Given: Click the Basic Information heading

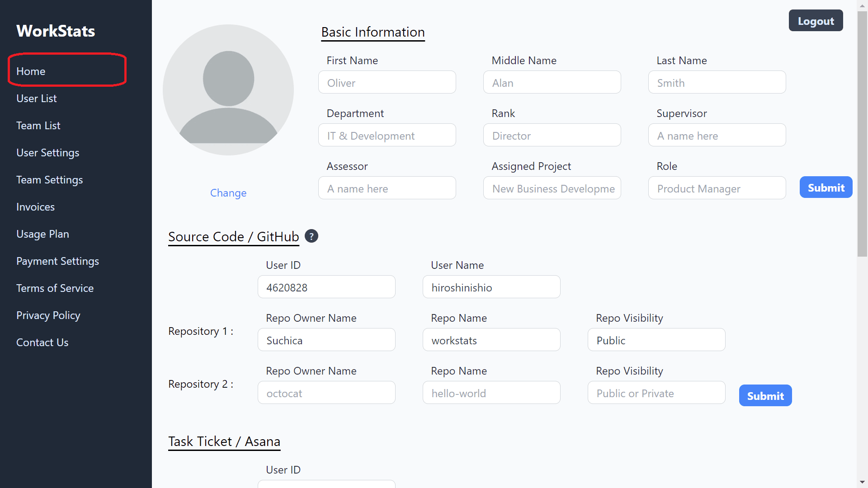Looking at the screenshot, I should (x=373, y=32).
